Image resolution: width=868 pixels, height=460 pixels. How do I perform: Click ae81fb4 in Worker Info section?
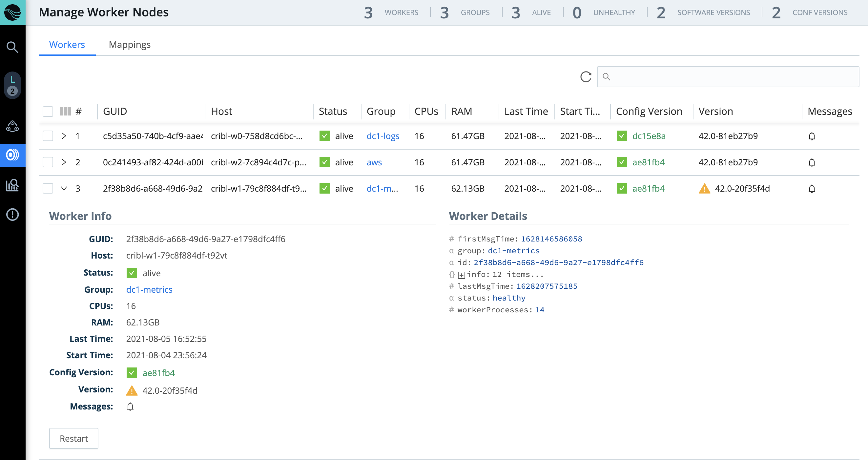click(159, 373)
